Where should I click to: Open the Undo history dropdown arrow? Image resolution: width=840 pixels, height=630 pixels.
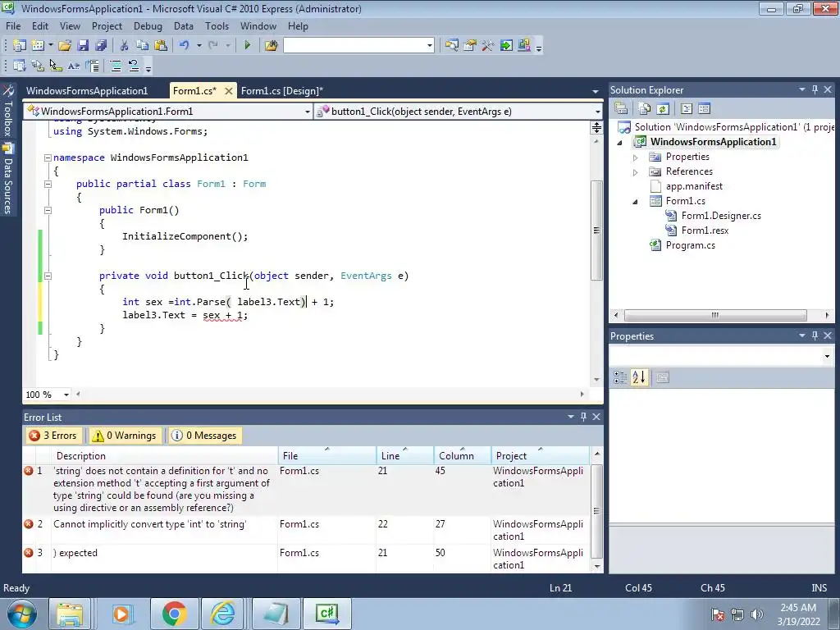[x=199, y=46]
